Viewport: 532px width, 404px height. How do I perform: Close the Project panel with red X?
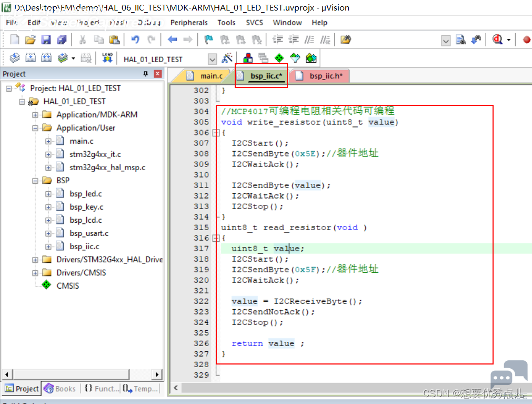click(x=158, y=74)
